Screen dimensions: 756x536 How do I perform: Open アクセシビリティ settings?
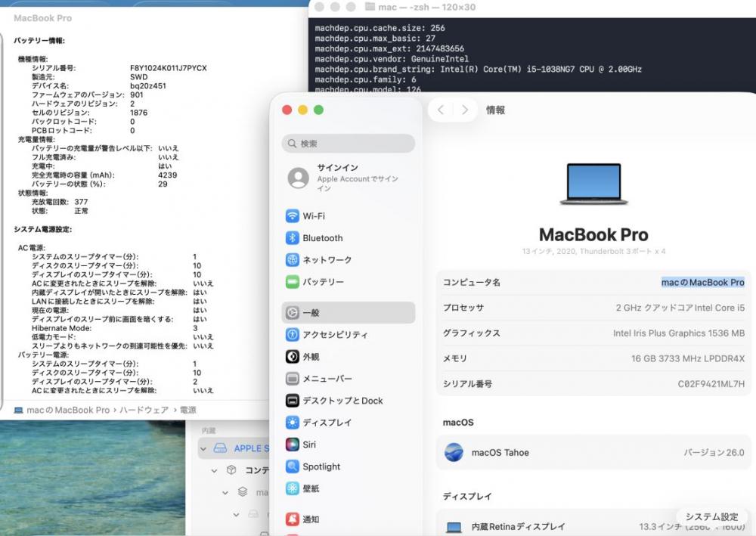coord(335,335)
